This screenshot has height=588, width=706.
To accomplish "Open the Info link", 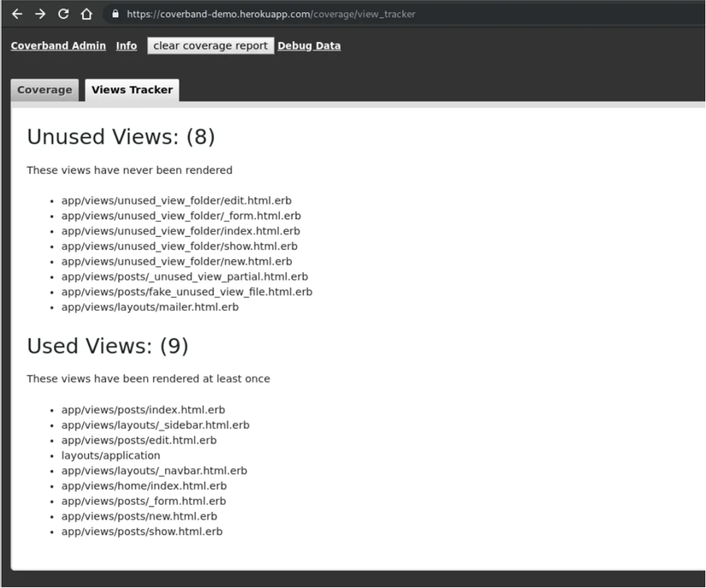I will (127, 46).
